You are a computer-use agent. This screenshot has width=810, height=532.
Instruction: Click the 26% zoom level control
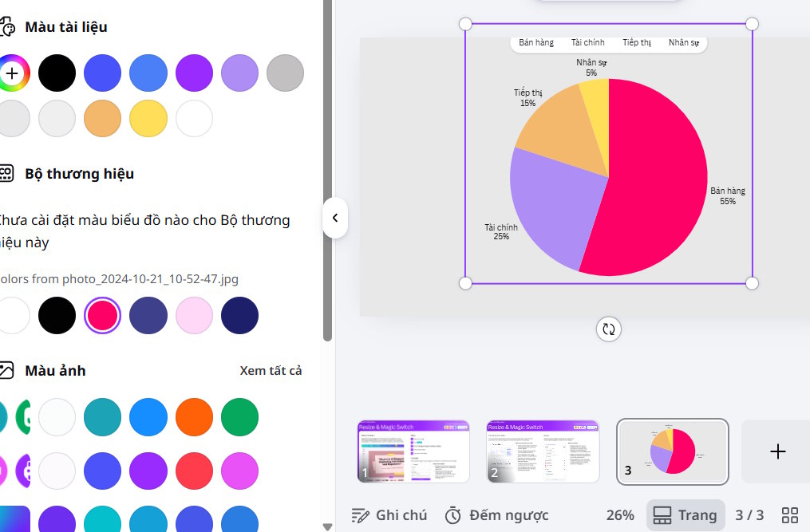pos(619,514)
